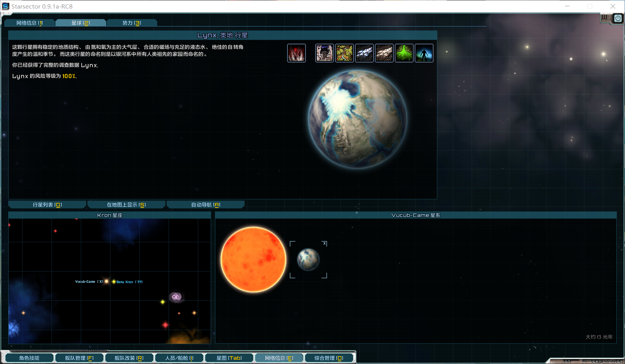The width and height of the screenshot is (625, 364).
Task: Click the red ruins condition icon
Action: pyautogui.click(x=297, y=53)
